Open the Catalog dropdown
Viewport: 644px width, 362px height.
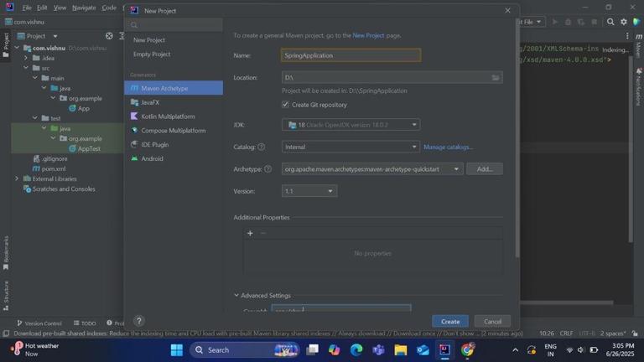point(351,147)
